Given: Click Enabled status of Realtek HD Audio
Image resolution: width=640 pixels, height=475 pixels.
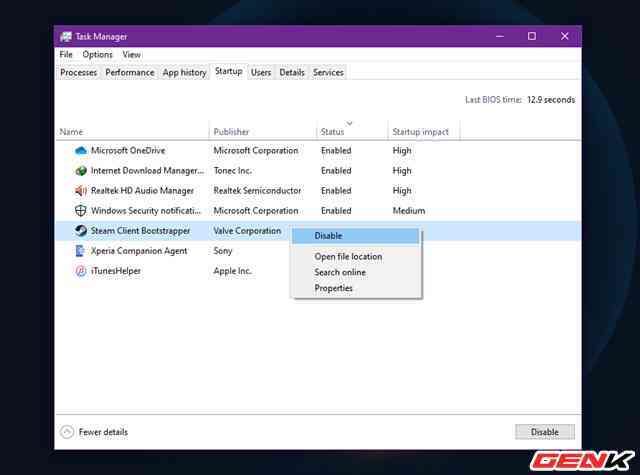Looking at the screenshot, I should 336,191.
